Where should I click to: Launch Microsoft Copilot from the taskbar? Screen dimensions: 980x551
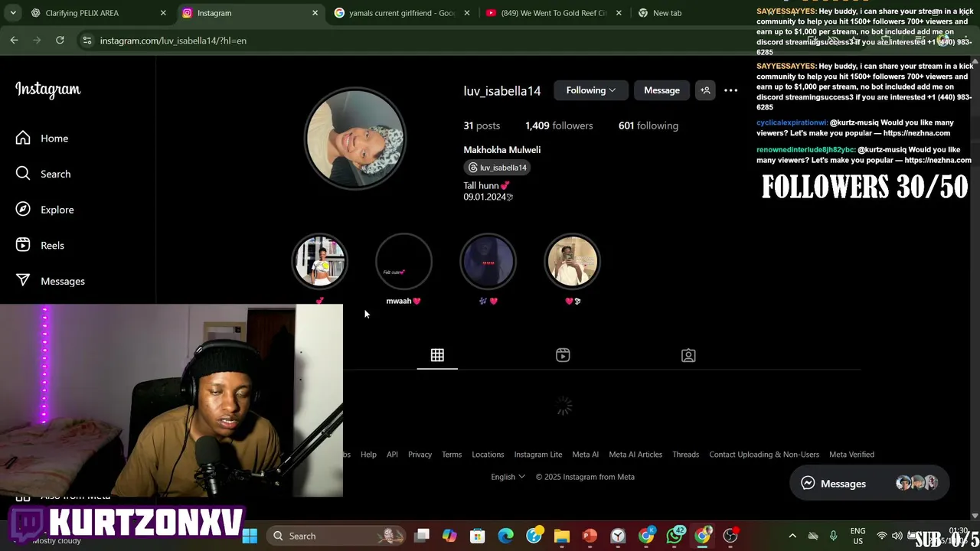tap(449, 536)
